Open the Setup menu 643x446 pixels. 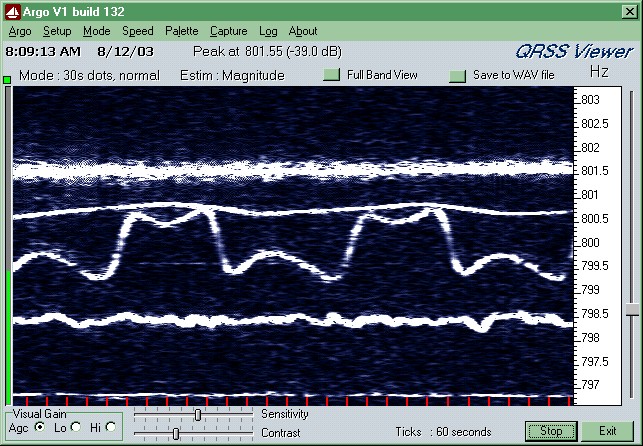tap(57, 31)
